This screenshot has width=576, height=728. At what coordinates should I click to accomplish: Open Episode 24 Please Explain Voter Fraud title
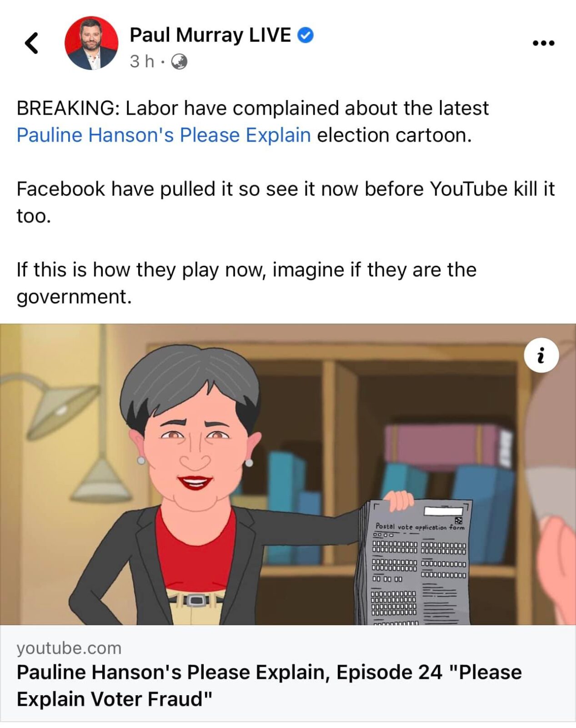[x=269, y=686]
